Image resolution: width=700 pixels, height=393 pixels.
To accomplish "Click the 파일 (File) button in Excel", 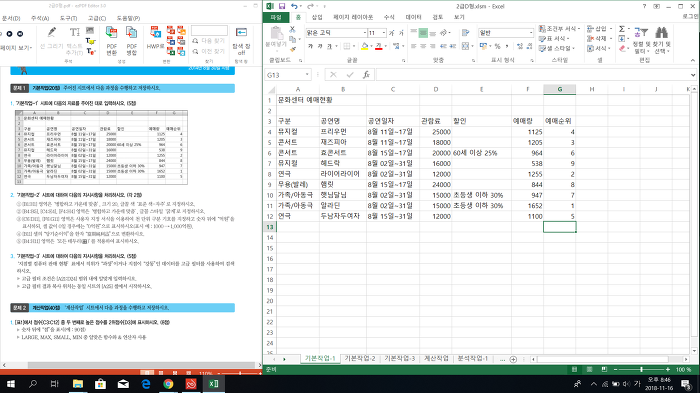I will pyautogui.click(x=276, y=17).
